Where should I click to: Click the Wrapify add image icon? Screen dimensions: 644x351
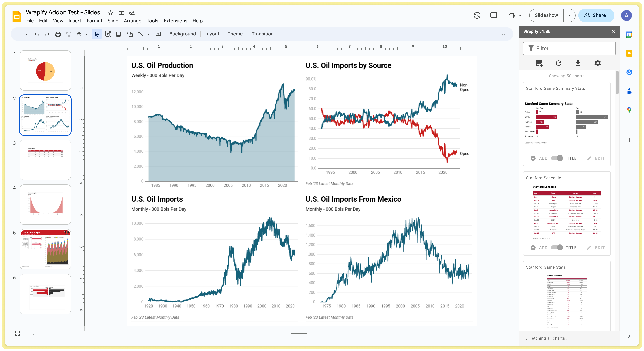click(539, 63)
